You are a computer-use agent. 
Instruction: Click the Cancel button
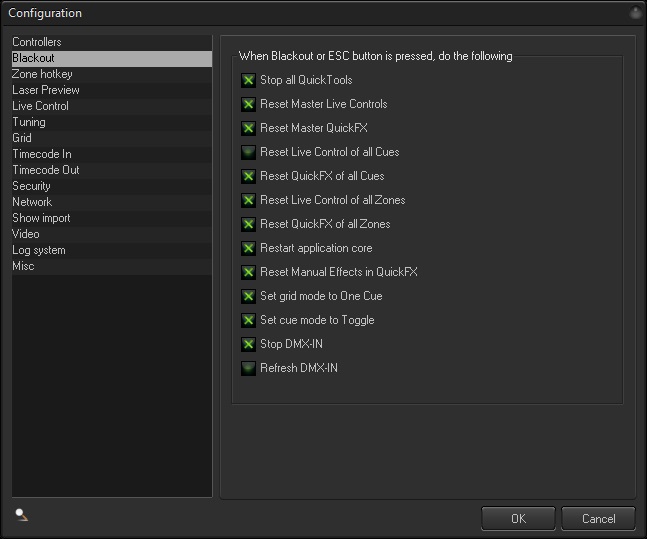pos(598,518)
